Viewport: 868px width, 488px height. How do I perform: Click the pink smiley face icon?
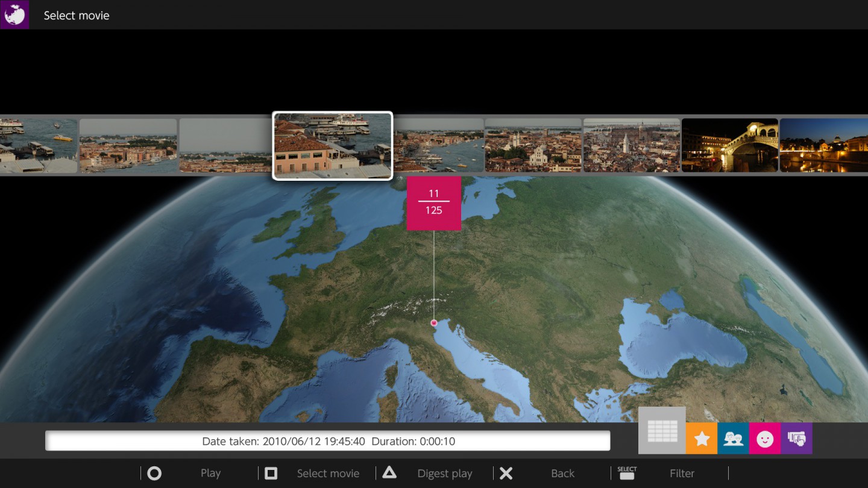coord(765,439)
